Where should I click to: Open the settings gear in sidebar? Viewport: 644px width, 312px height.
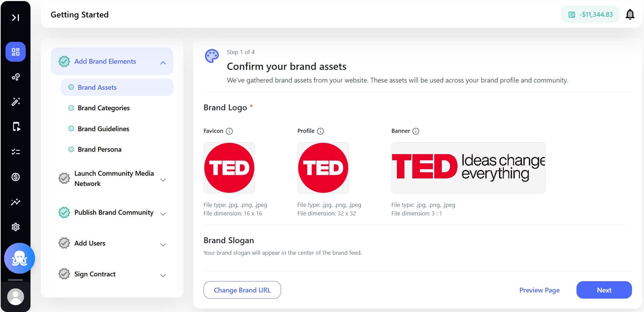click(x=15, y=227)
